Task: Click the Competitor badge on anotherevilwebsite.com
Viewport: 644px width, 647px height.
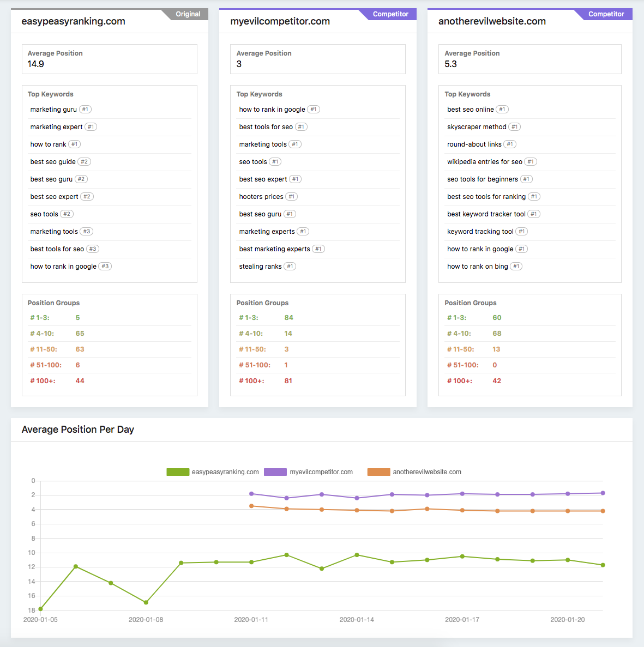Action: point(606,14)
